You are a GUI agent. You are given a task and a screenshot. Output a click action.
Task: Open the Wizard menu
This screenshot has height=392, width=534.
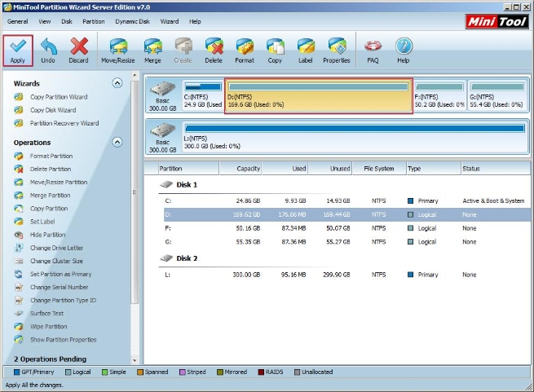tap(170, 21)
